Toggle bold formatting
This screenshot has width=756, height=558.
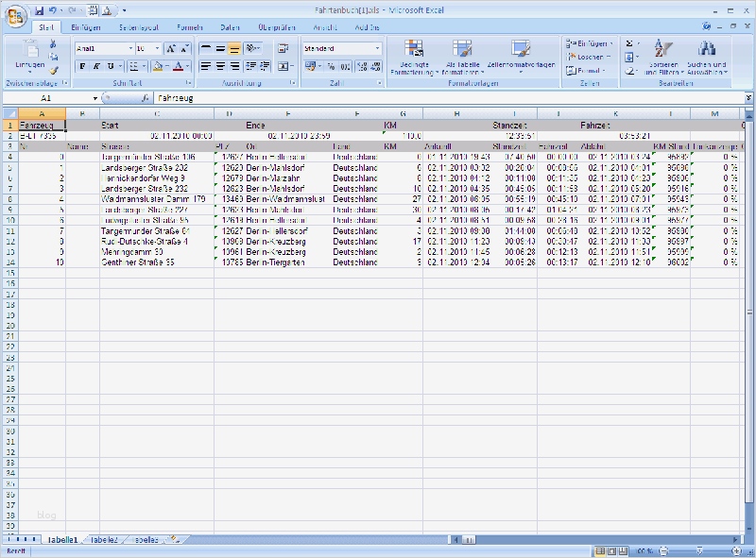coord(82,66)
